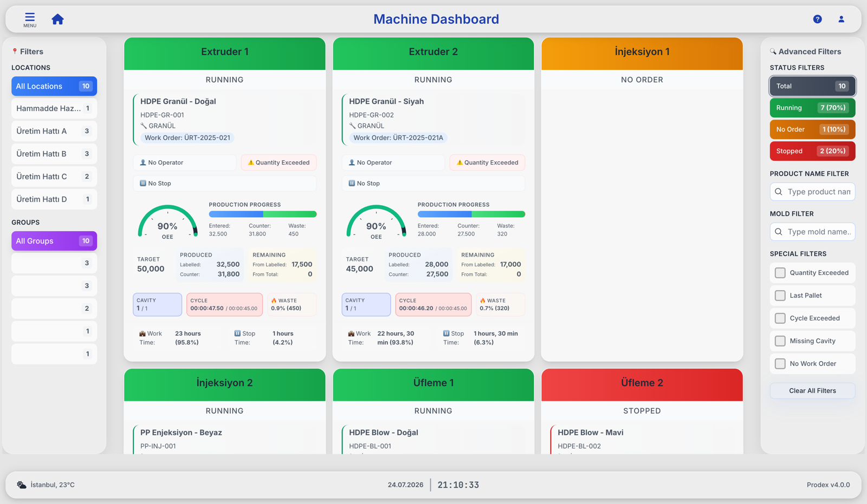
Task: Click the search icon in mold filter
Action: click(x=779, y=232)
